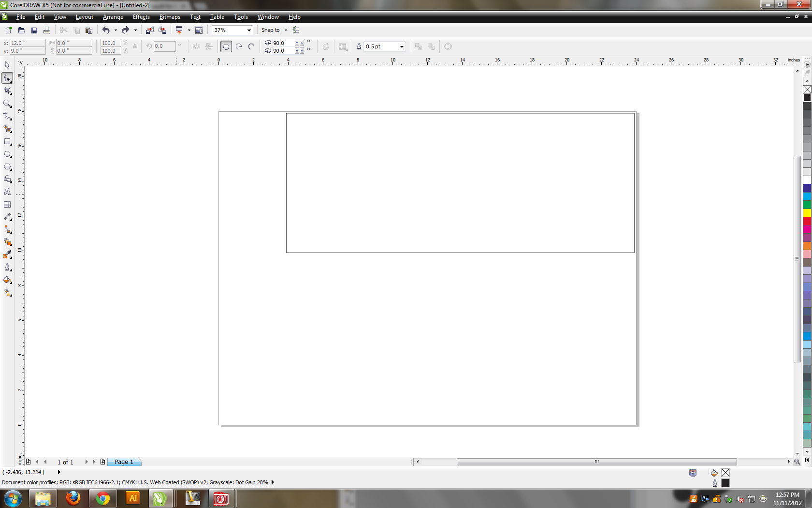Image resolution: width=812 pixels, height=508 pixels.
Task: Select the Color Eyedropper tool
Action: tap(7, 254)
